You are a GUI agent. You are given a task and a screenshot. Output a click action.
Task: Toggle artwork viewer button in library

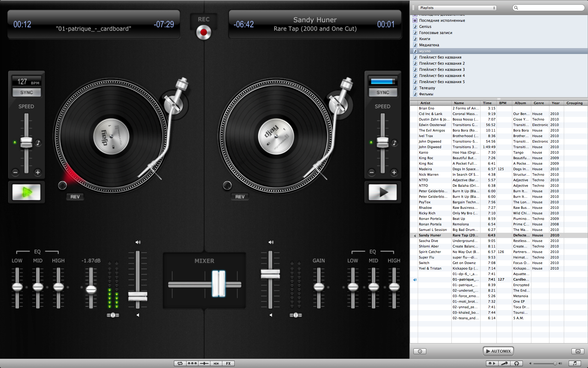[x=578, y=351]
